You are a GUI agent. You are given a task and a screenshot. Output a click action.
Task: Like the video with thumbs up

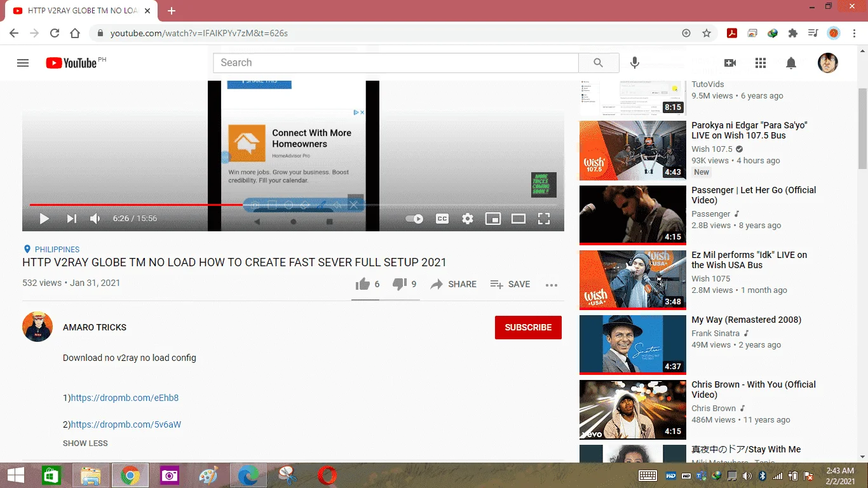[x=367, y=284]
